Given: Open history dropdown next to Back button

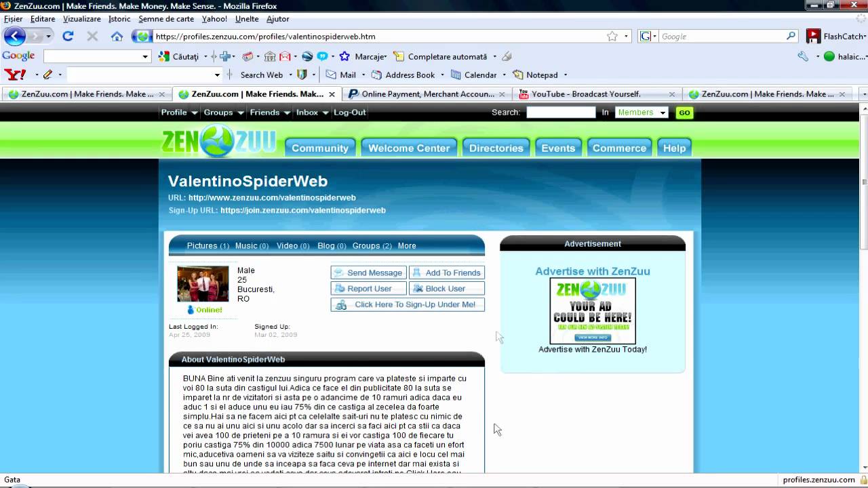Looking at the screenshot, I should (x=48, y=37).
